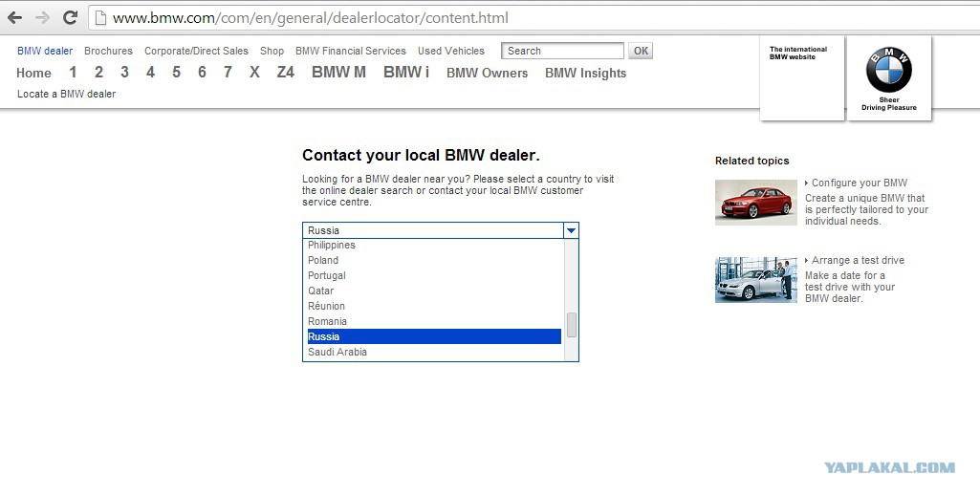980x496 pixels.
Task: Select the X models menu item
Action: pyautogui.click(x=254, y=73)
